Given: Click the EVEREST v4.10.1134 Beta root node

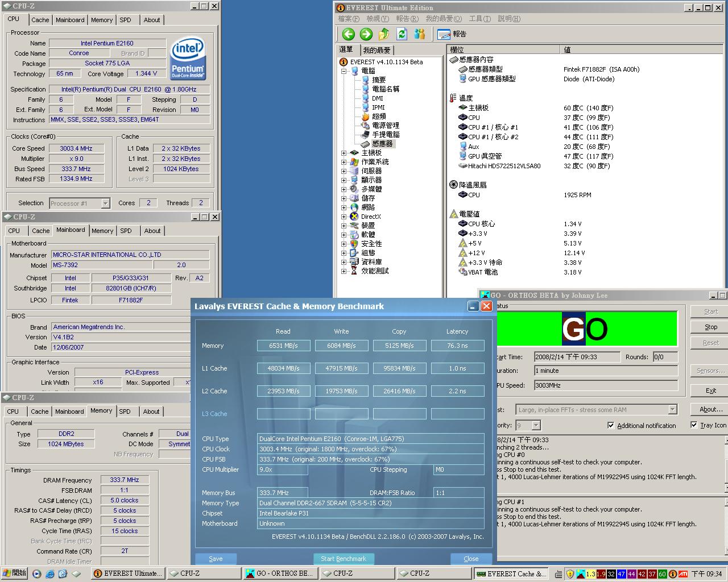Looking at the screenshot, I should (x=386, y=62).
